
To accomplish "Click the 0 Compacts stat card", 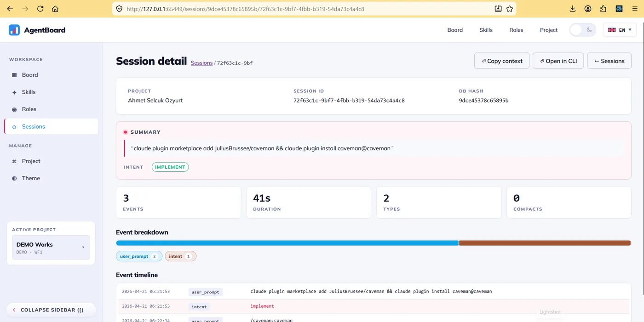I will (569, 203).
